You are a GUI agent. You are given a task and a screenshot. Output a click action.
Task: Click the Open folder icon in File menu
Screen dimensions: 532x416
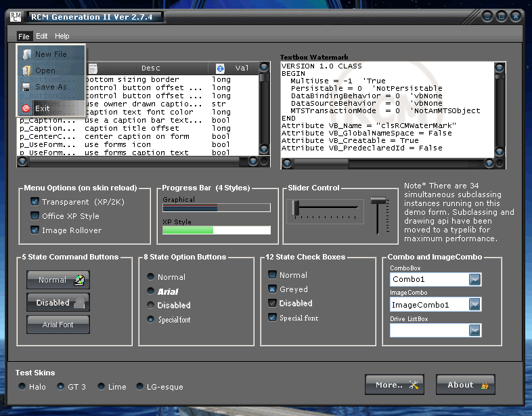click(x=26, y=70)
